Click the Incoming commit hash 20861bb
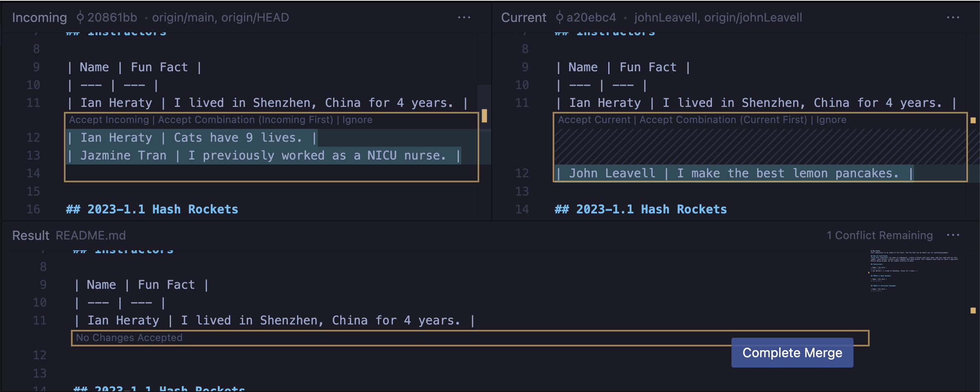Screen dimensions: 980x392 click(x=112, y=17)
